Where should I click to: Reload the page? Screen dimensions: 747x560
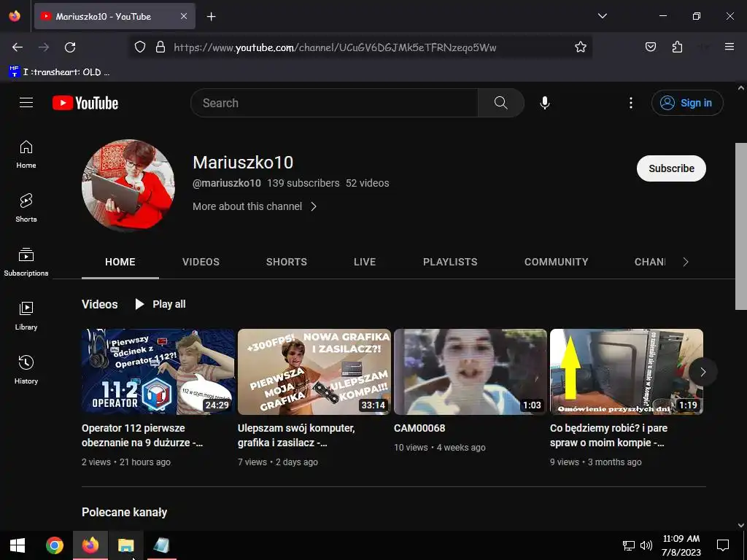[70, 47]
